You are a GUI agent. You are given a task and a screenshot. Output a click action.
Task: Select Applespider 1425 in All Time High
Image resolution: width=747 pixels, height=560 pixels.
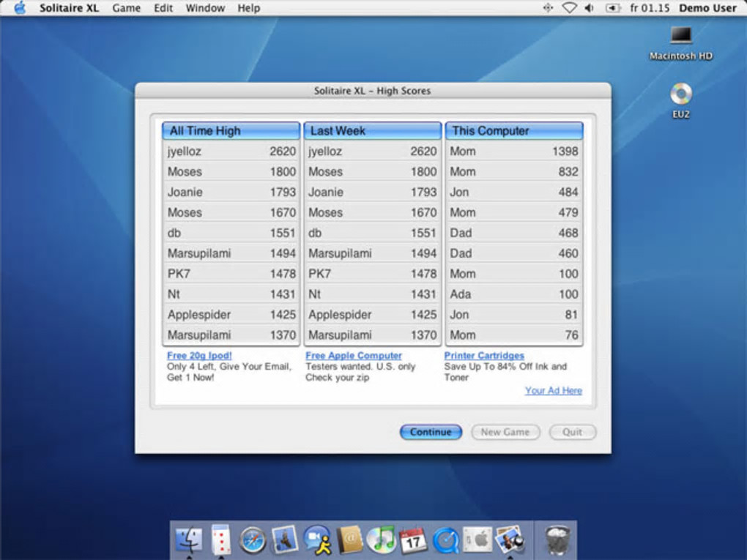tap(231, 314)
